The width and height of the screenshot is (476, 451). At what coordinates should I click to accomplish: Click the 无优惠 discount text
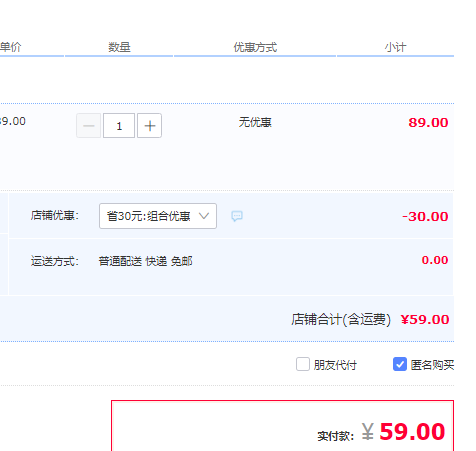(255, 122)
